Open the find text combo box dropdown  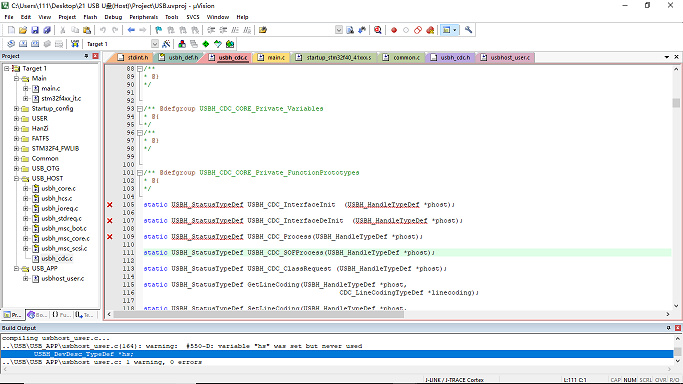pos(338,30)
